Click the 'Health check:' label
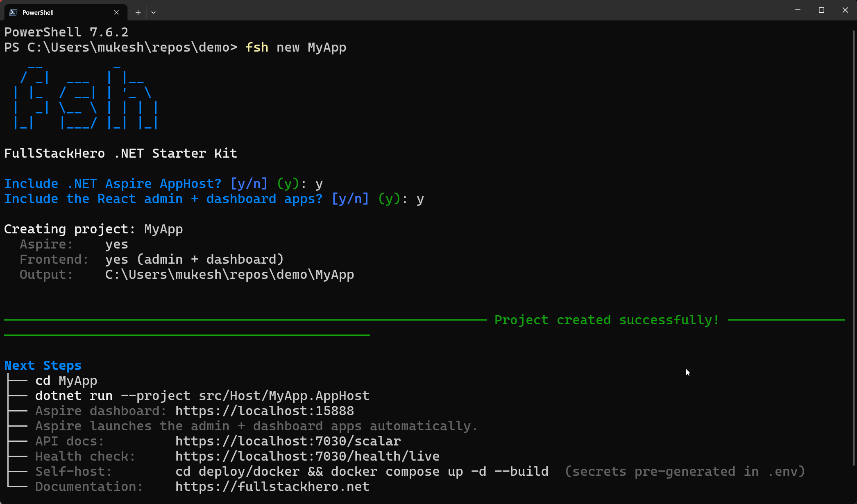Viewport: 857px width, 504px height. coord(85,457)
